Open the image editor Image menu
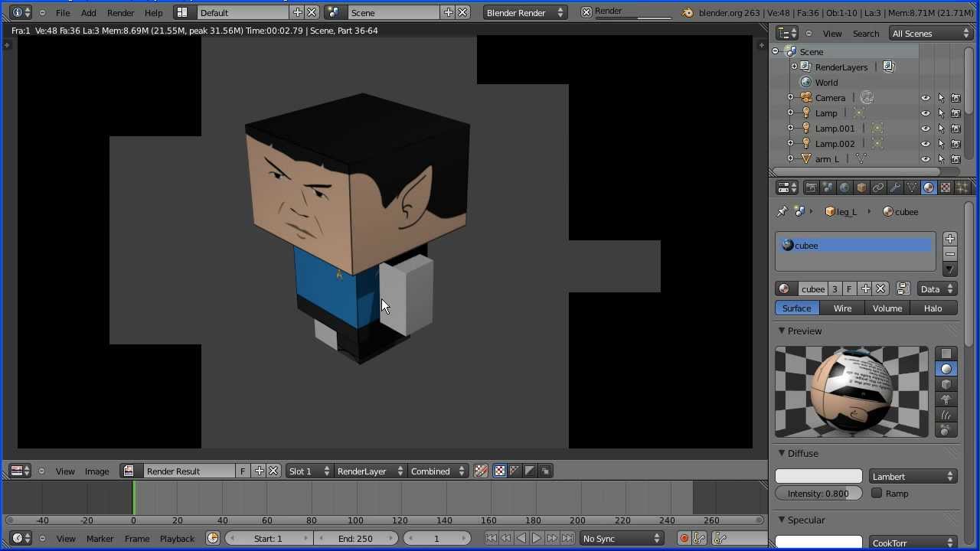The width and height of the screenshot is (980, 551). tap(96, 471)
